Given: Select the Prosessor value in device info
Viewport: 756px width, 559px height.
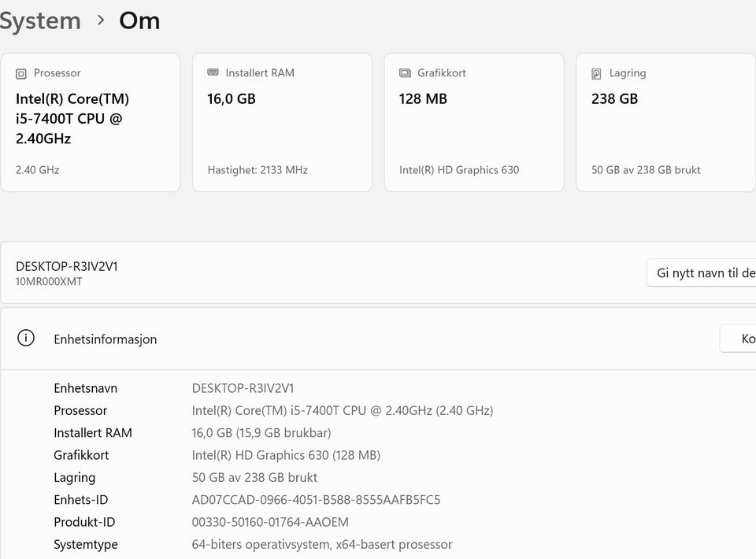Looking at the screenshot, I should click(x=343, y=410).
